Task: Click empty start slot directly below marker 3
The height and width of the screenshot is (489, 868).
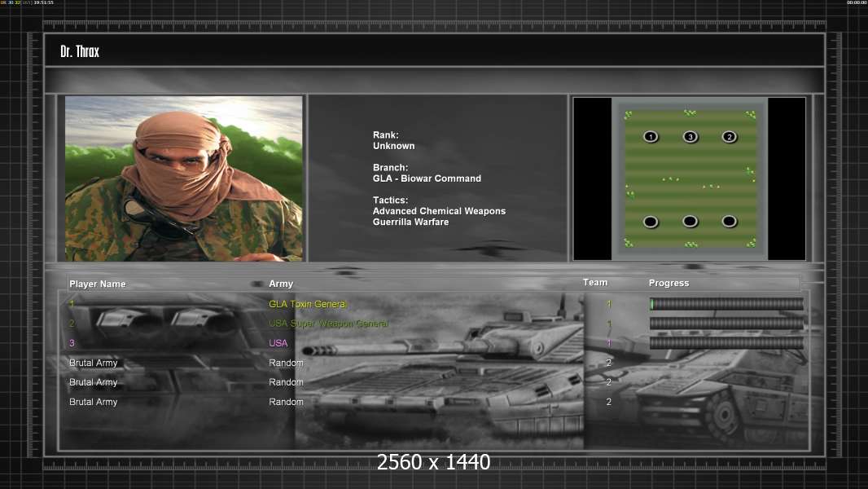Action: pyautogui.click(x=690, y=222)
